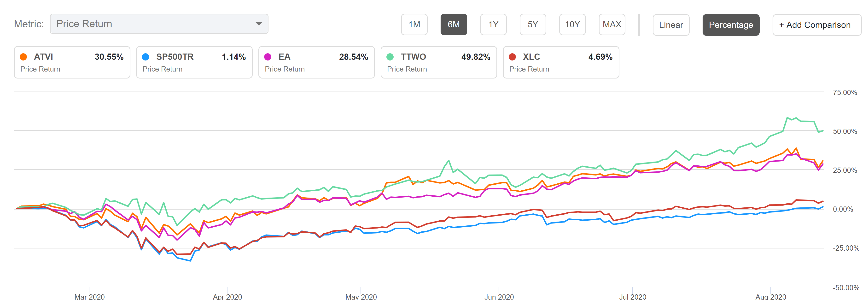
Task: Click the green TTWO legend dot
Action: 390,57
